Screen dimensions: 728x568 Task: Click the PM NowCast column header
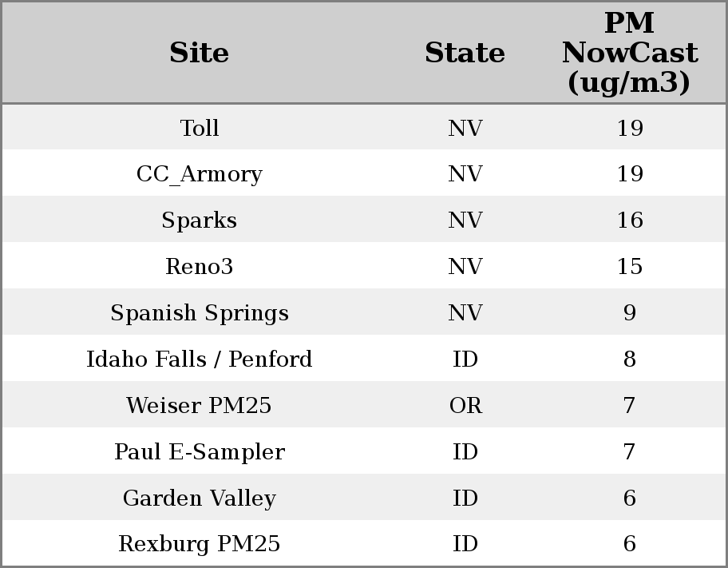pos(629,53)
